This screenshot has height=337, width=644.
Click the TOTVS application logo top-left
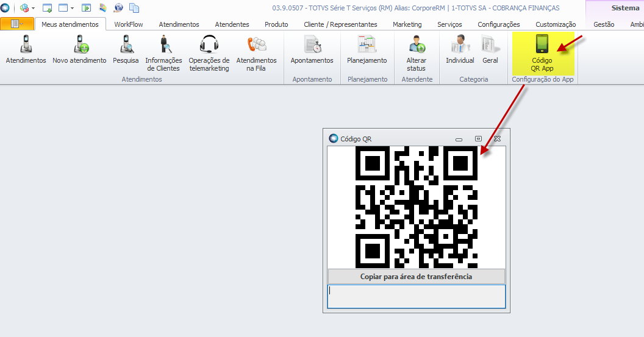coord(5,7)
